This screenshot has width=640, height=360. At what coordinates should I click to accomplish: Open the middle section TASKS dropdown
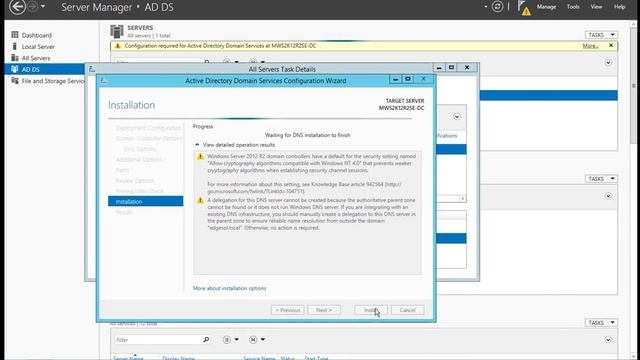(601, 179)
